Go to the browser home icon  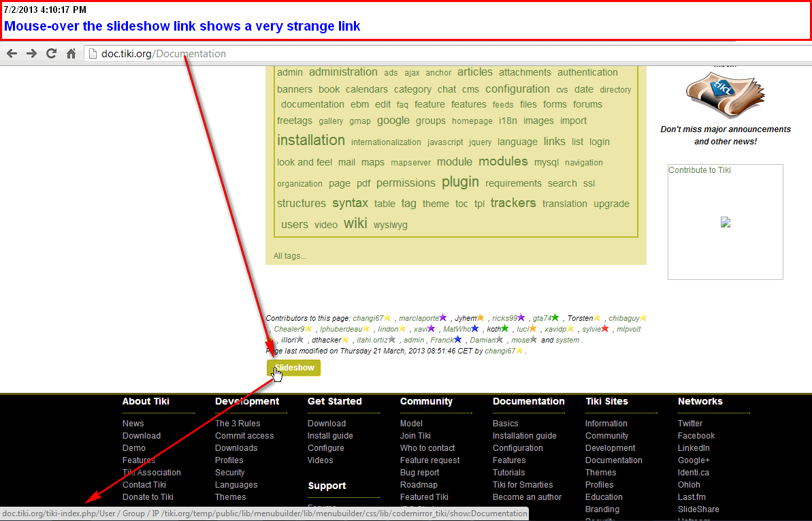pyautogui.click(x=71, y=53)
